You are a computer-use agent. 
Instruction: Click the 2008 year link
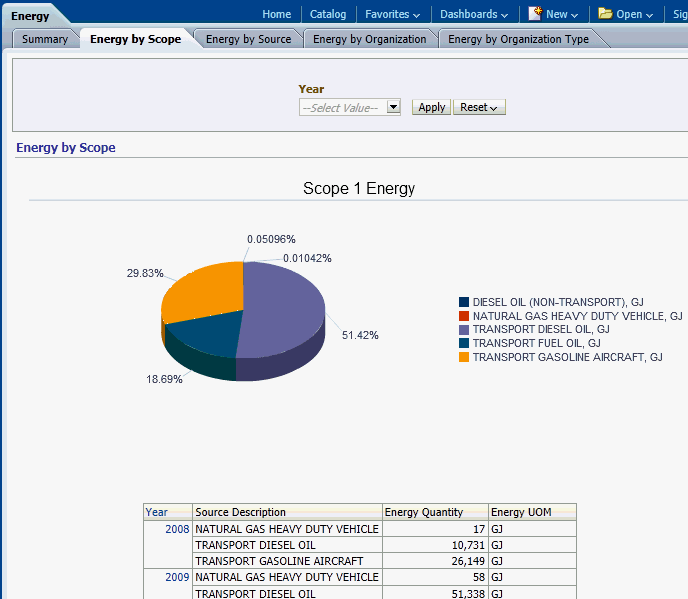(177, 529)
